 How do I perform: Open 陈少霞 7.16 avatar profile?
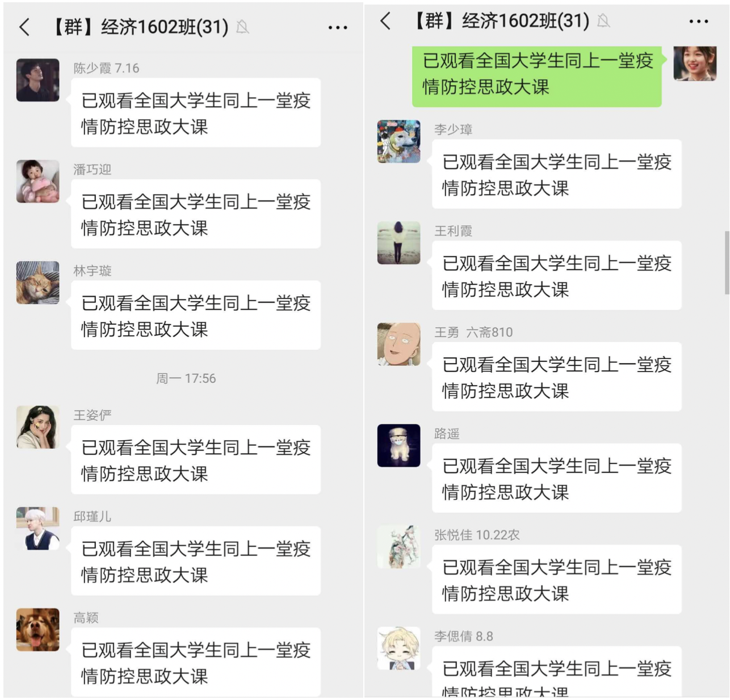(x=38, y=80)
